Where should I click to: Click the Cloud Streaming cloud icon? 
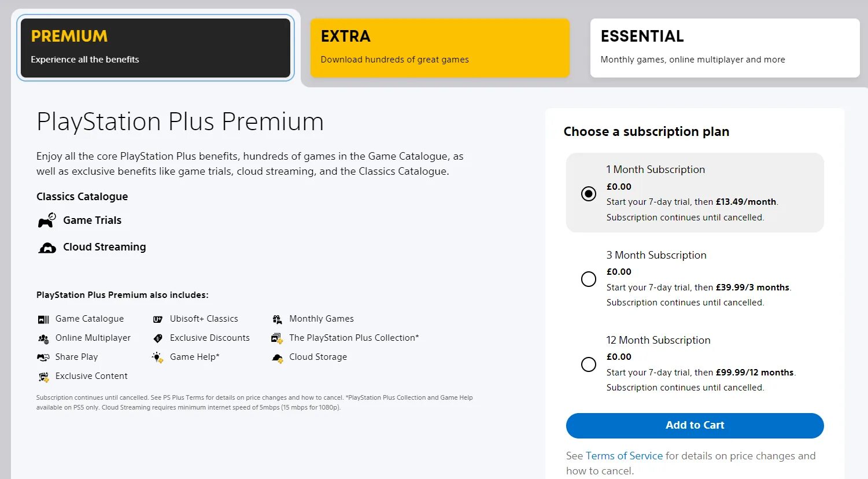pos(47,248)
